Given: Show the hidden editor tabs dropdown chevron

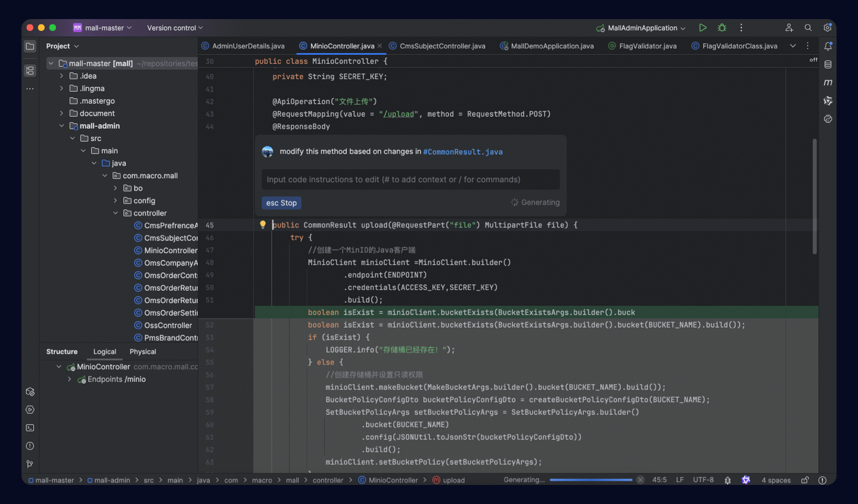Looking at the screenshot, I should [x=793, y=46].
